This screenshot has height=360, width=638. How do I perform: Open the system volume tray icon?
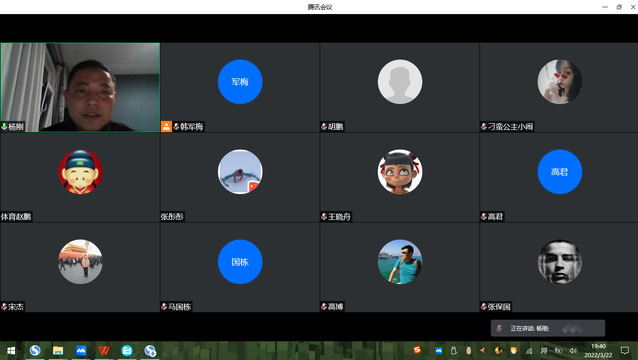click(x=573, y=350)
